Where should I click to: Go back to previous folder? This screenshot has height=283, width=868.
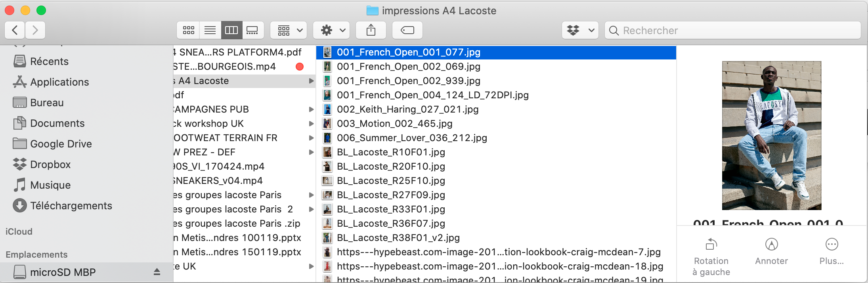[15, 30]
